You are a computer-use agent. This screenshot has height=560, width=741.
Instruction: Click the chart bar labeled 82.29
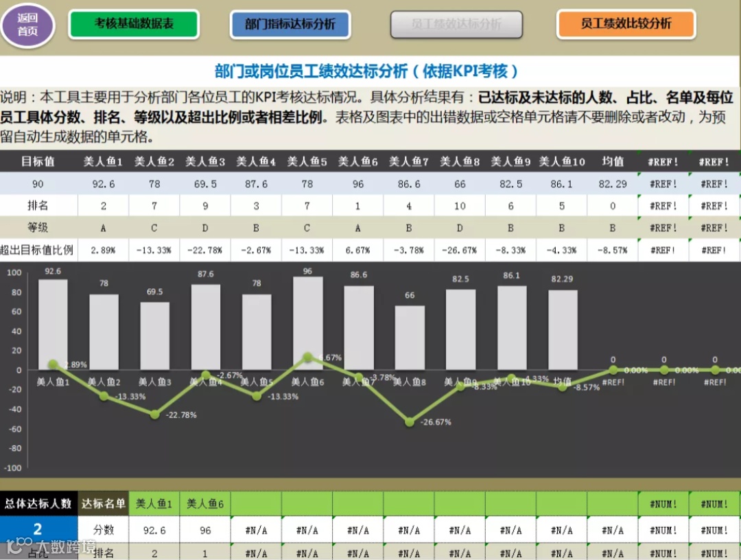(x=563, y=330)
